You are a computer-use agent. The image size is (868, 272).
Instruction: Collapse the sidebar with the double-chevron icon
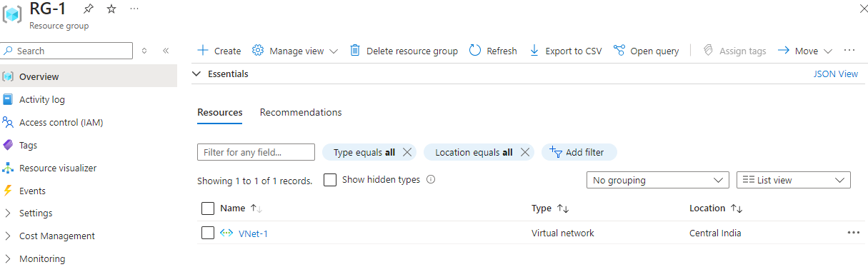[166, 51]
